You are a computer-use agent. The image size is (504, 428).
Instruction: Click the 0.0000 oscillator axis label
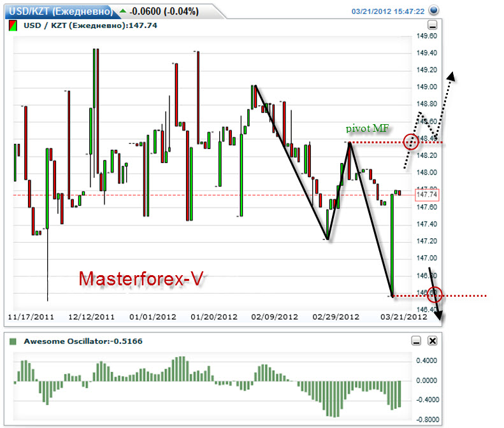coord(426,380)
